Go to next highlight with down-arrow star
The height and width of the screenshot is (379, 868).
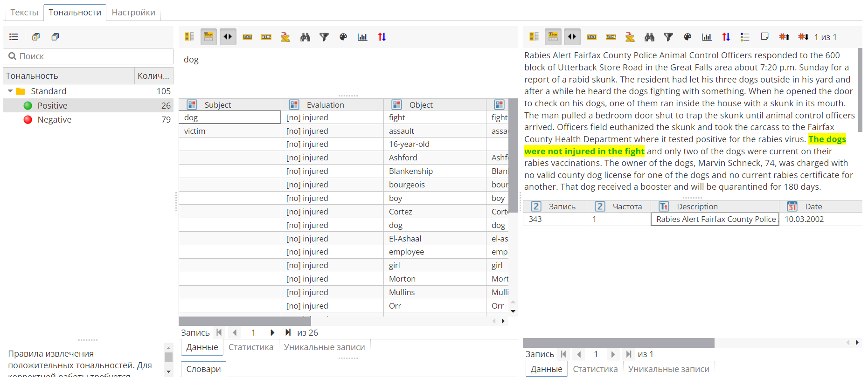pyautogui.click(x=803, y=36)
